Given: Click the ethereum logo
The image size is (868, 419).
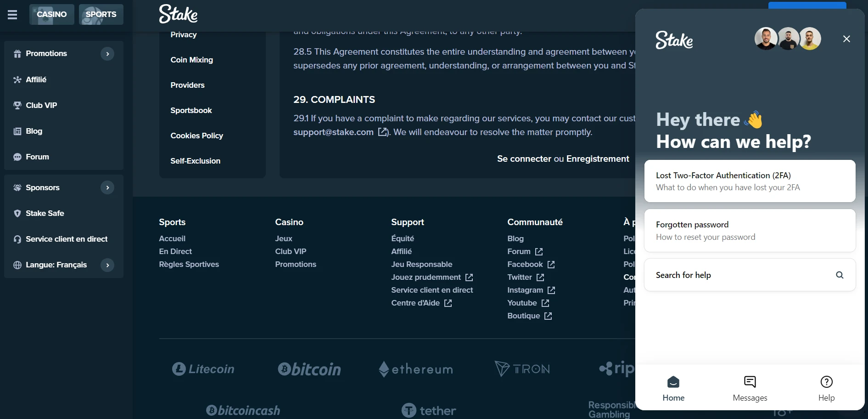Looking at the screenshot, I should 416,369.
